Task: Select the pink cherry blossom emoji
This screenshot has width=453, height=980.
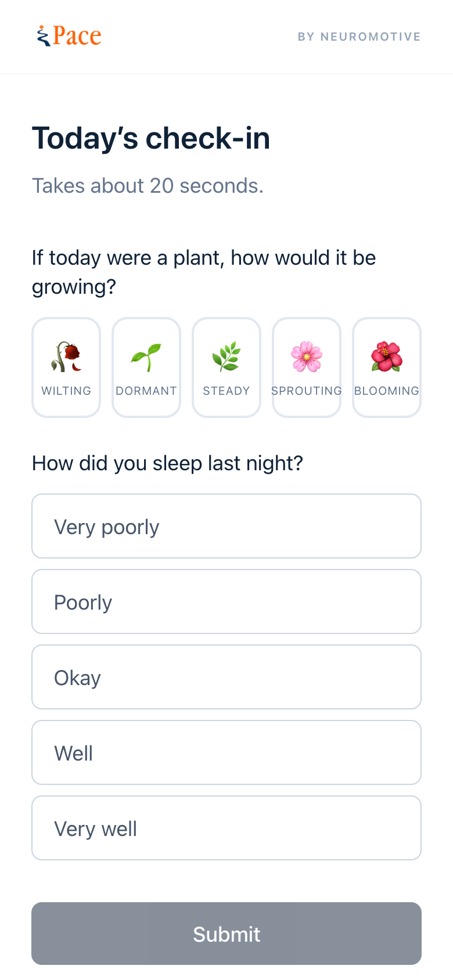Action: 307,356
